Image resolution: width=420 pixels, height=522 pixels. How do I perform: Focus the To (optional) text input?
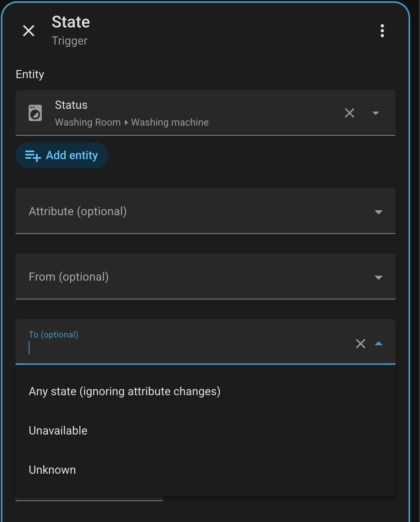coord(184,349)
